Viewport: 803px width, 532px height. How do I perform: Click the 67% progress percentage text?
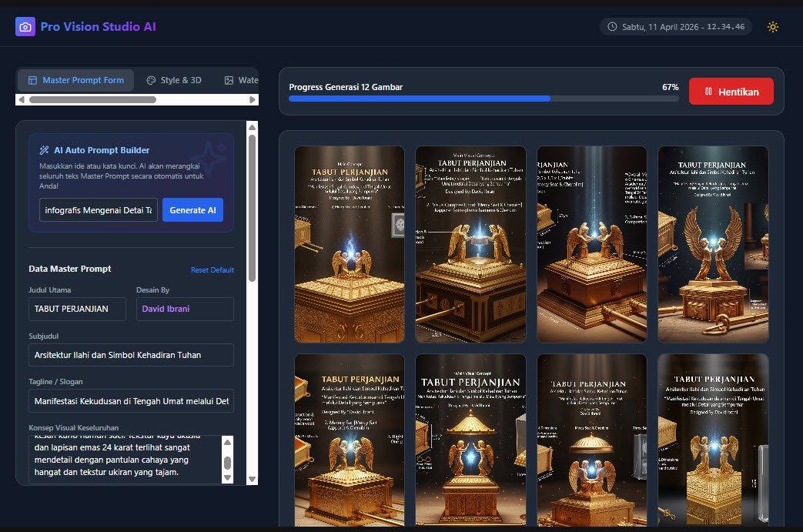click(x=671, y=87)
